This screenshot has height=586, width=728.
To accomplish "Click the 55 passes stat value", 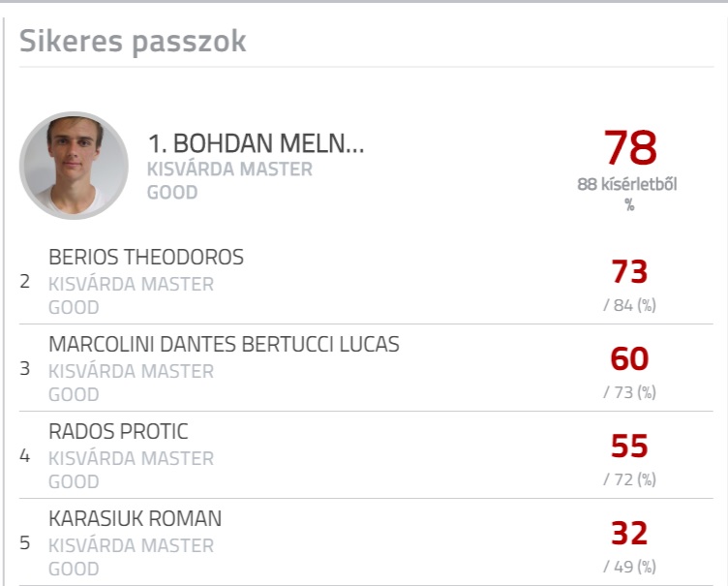I will (629, 447).
